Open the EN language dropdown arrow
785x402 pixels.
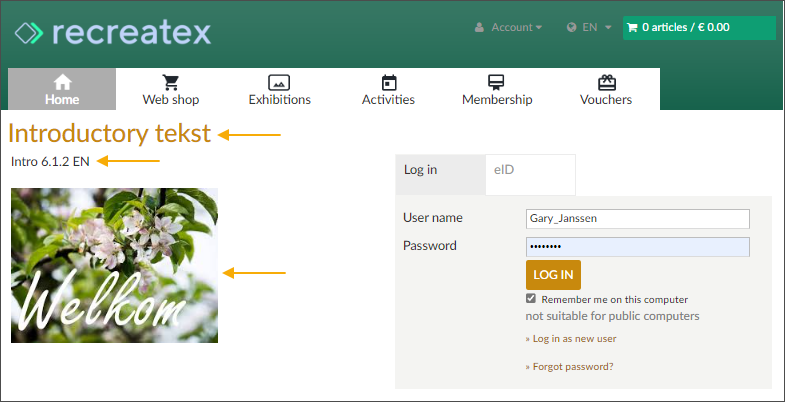[608, 28]
